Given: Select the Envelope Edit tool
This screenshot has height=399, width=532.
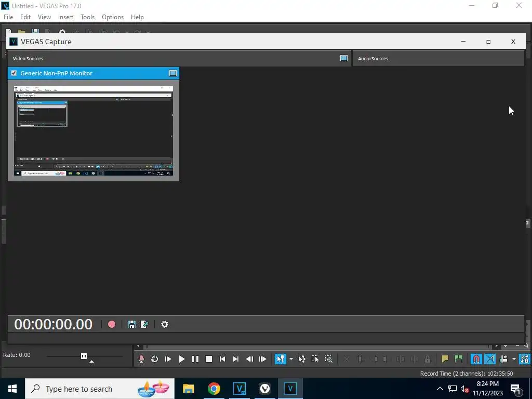Looking at the screenshot, I should pos(302,359).
